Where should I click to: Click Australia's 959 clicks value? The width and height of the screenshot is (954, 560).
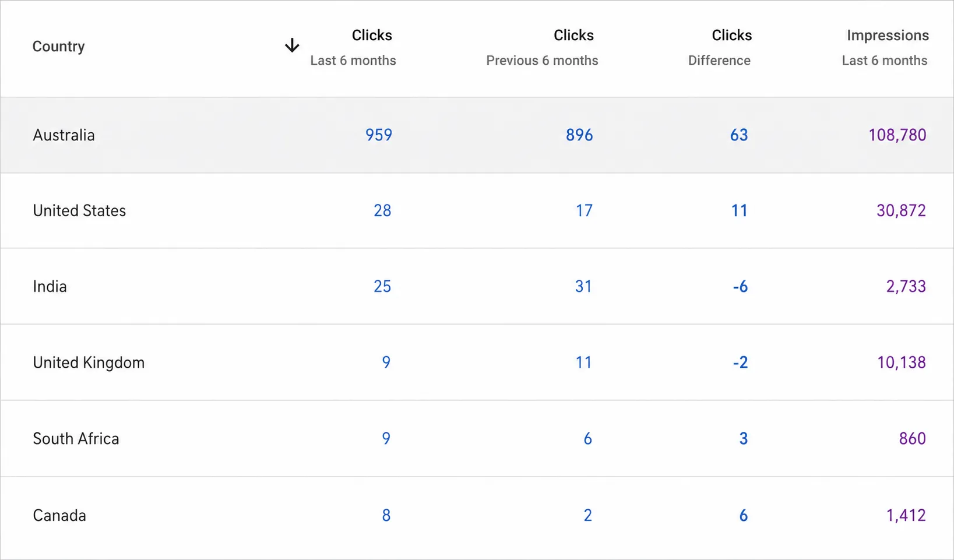coord(379,135)
